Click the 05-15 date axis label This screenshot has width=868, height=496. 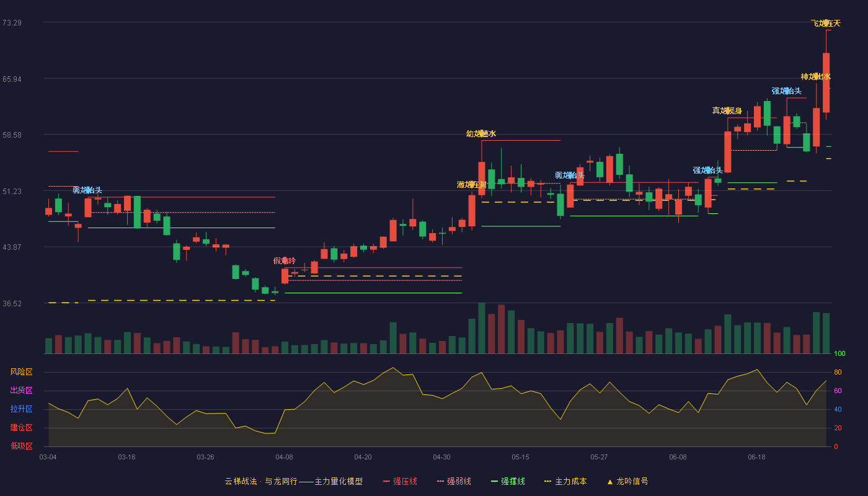(520, 457)
